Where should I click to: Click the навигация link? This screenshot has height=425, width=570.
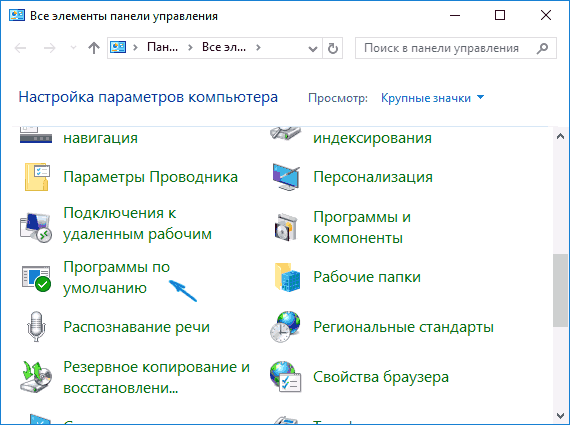click(100, 138)
